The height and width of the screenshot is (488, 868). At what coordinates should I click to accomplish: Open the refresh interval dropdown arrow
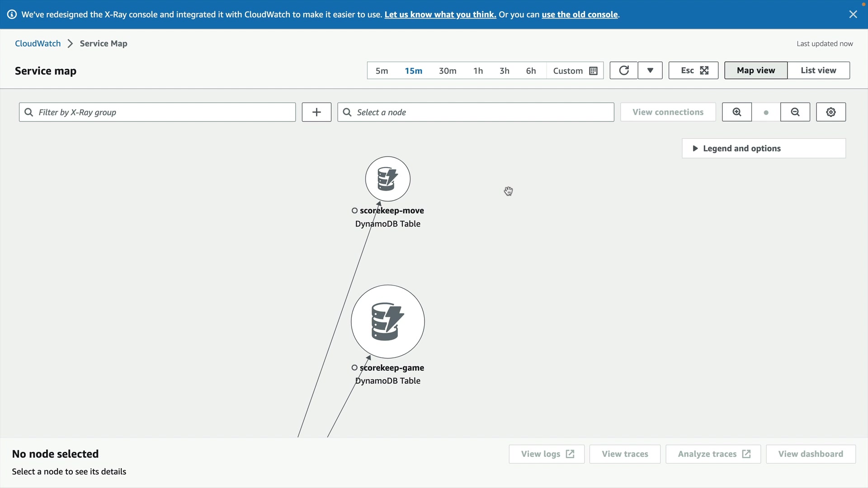(650, 70)
